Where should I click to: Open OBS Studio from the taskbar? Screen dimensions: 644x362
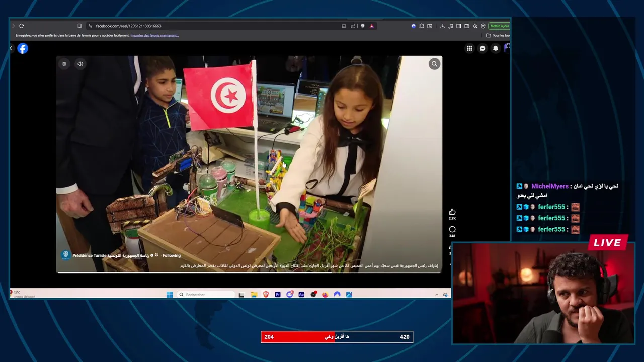coord(313,295)
